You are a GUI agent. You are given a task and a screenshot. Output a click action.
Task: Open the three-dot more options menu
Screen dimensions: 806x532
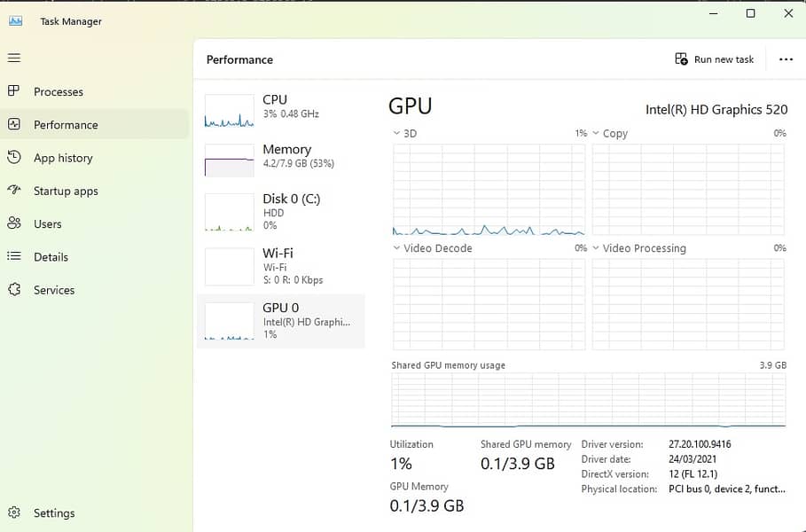pyautogui.click(x=786, y=59)
